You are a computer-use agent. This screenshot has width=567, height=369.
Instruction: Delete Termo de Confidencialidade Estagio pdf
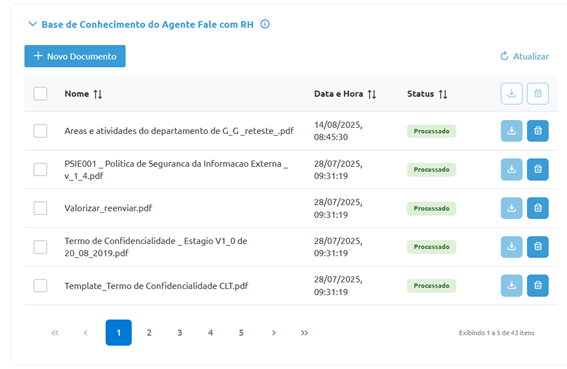[538, 247]
